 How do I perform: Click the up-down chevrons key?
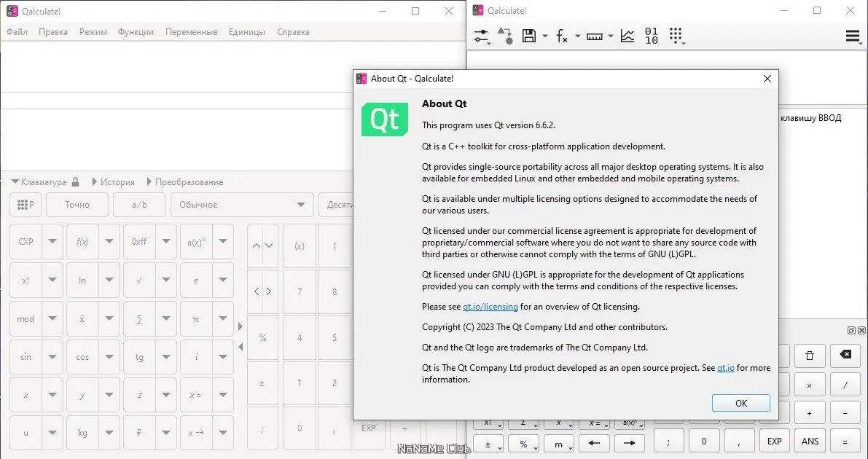pyautogui.click(x=262, y=246)
